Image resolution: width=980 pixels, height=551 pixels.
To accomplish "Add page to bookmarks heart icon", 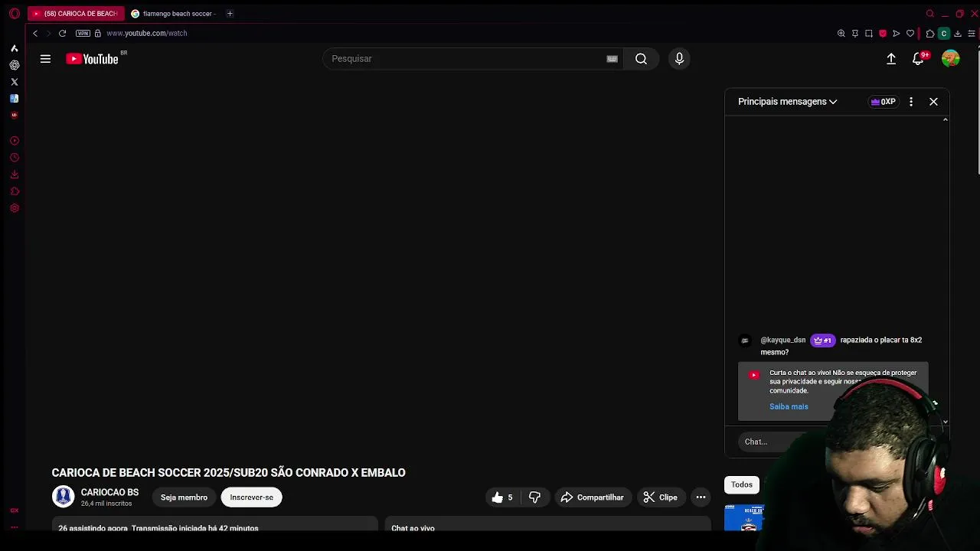I will (910, 34).
